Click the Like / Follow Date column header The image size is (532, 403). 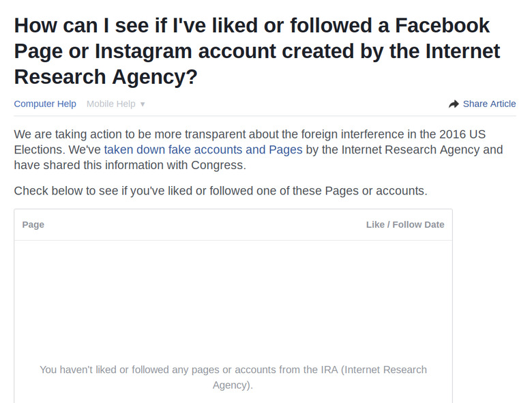tap(404, 224)
